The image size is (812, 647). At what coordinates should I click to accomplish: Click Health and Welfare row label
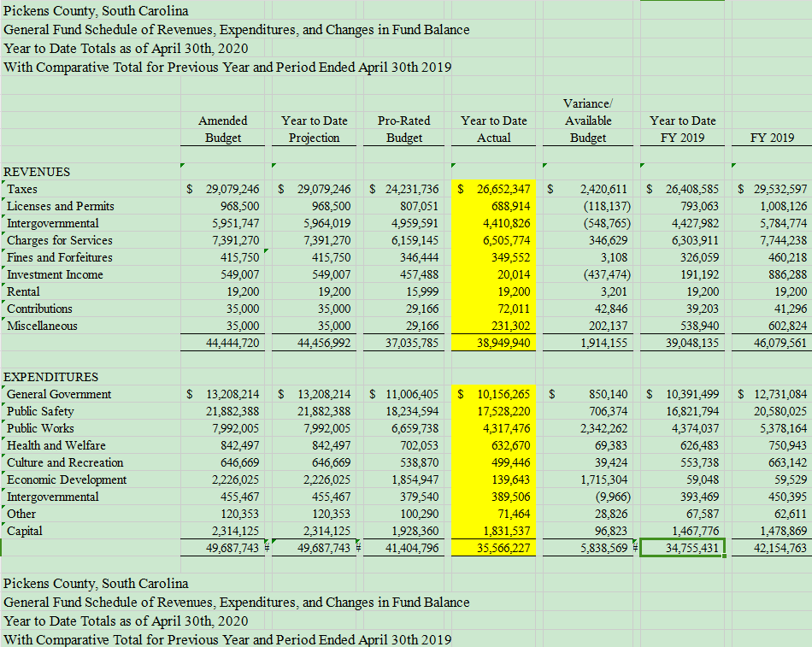56,445
